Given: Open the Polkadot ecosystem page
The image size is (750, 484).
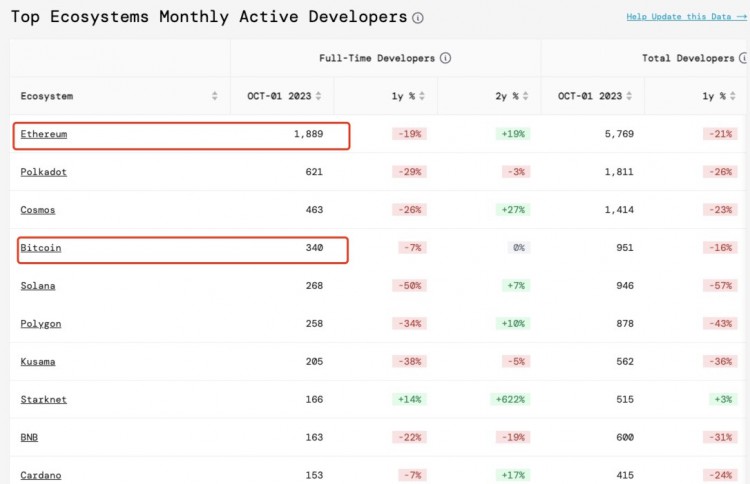Looking at the screenshot, I should [44, 172].
